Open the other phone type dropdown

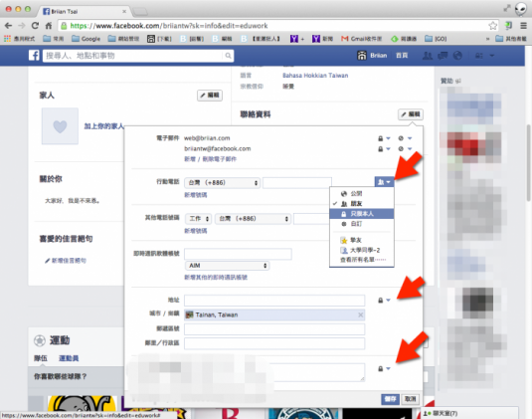pyautogui.click(x=199, y=219)
